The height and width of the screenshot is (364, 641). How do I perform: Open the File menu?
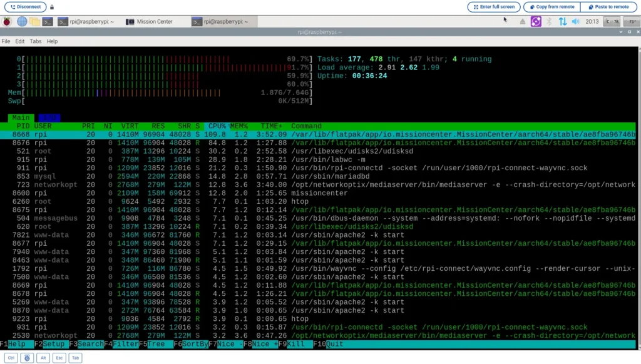[x=6, y=41]
